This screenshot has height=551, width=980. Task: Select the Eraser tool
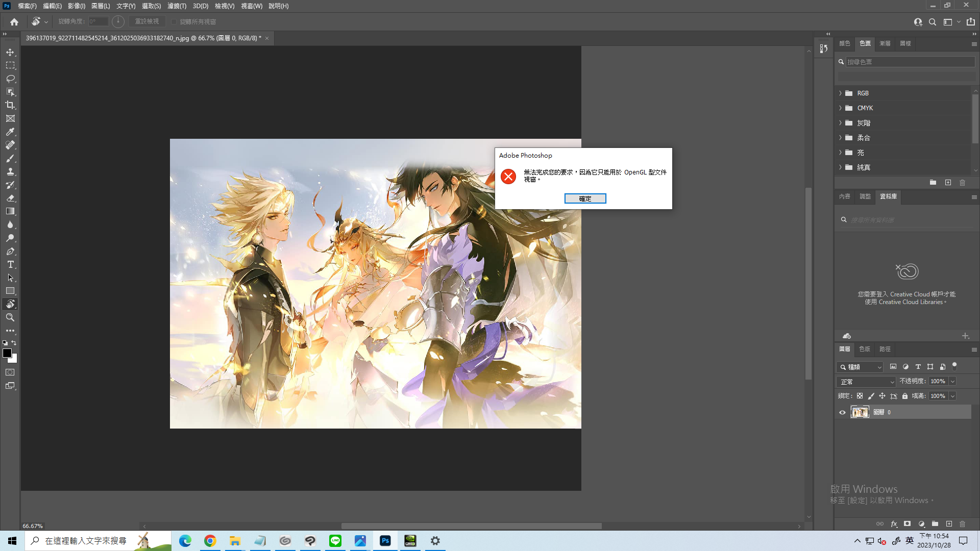click(x=10, y=198)
